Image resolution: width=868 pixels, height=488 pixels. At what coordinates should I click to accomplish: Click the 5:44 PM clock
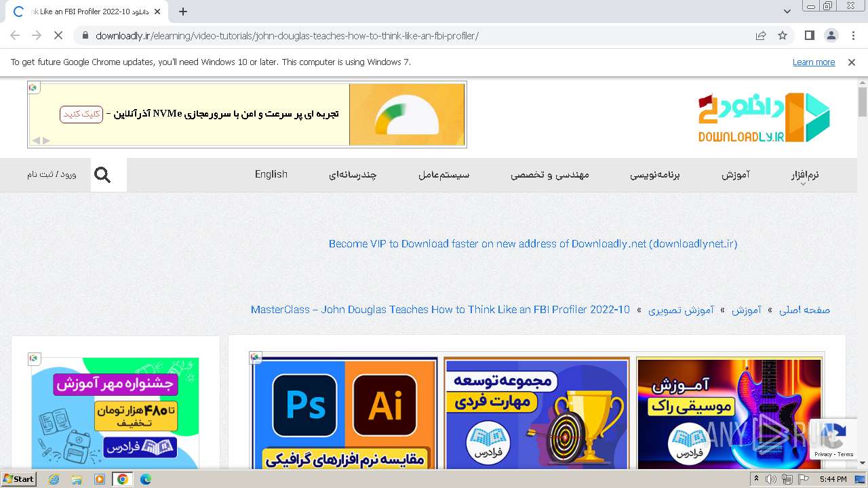click(833, 479)
